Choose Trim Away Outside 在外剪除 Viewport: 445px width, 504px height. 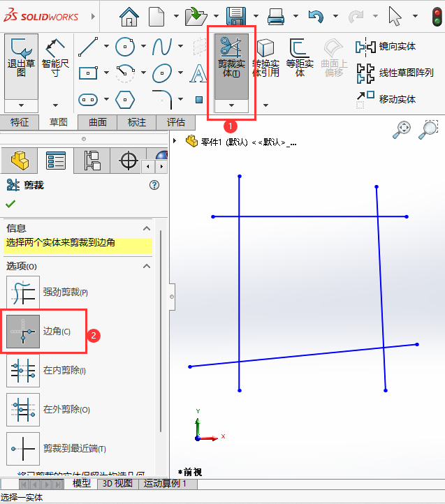click(23, 410)
